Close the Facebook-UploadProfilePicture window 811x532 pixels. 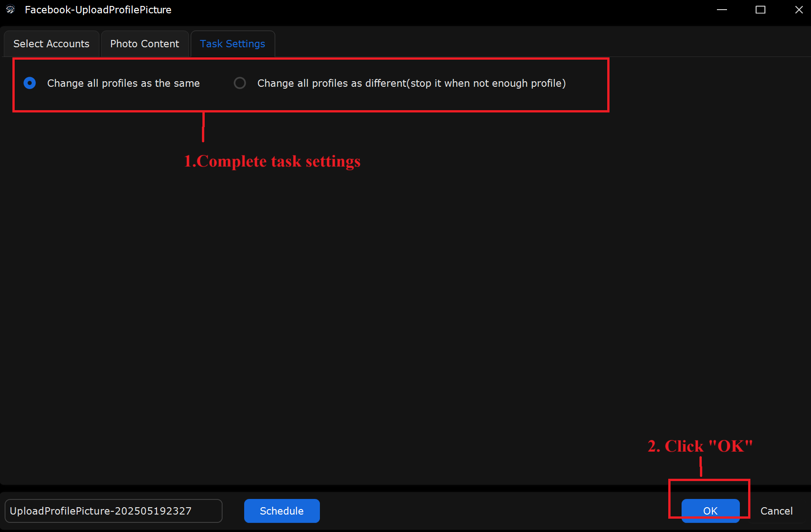pos(799,10)
